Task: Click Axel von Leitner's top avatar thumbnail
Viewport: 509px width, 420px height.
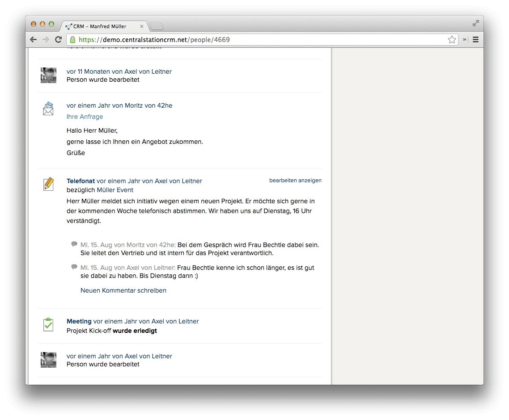Action: click(48, 75)
